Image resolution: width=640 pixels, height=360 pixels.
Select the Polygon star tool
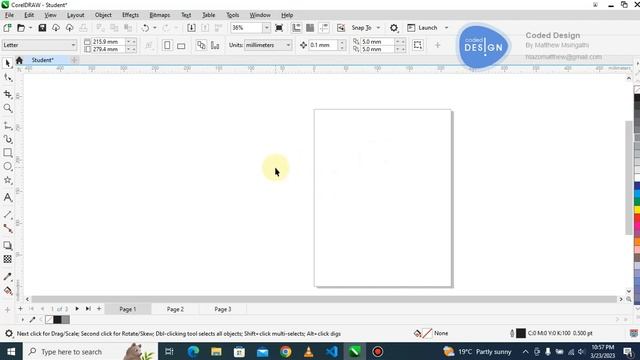point(7,180)
